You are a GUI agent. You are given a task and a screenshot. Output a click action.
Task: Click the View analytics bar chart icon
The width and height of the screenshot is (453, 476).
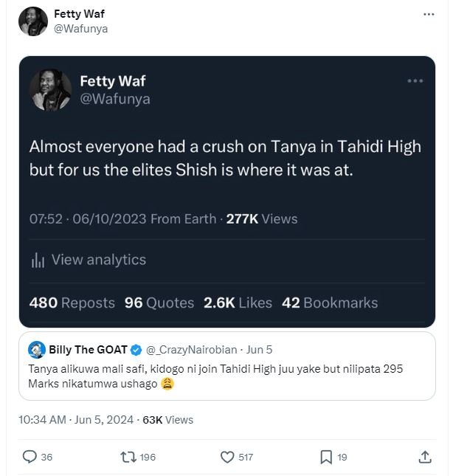coord(38,260)
